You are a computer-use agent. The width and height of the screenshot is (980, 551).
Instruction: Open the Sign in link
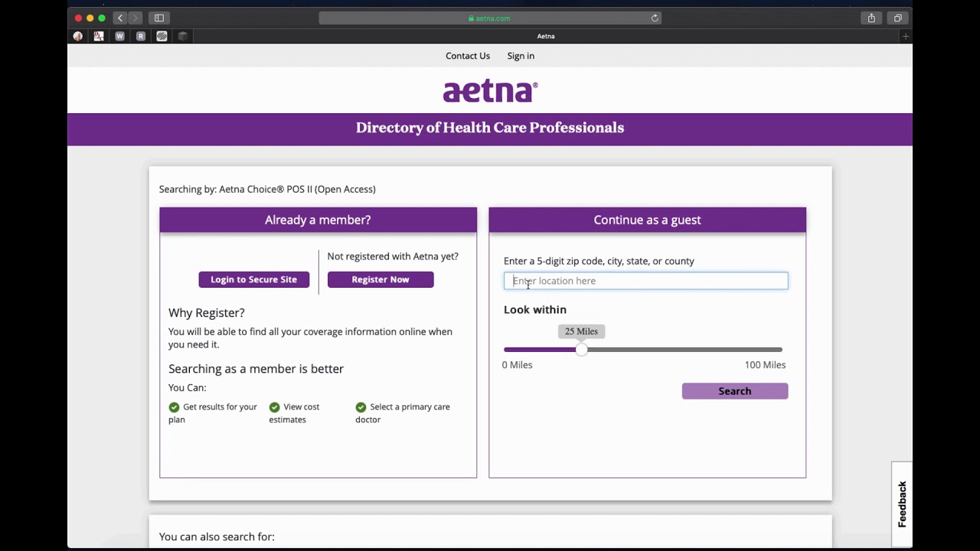[x=521, y=56]
